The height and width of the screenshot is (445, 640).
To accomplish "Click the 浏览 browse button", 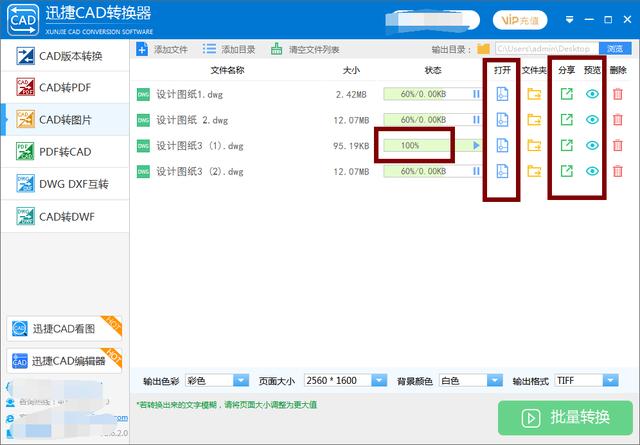I will (615, 49).
